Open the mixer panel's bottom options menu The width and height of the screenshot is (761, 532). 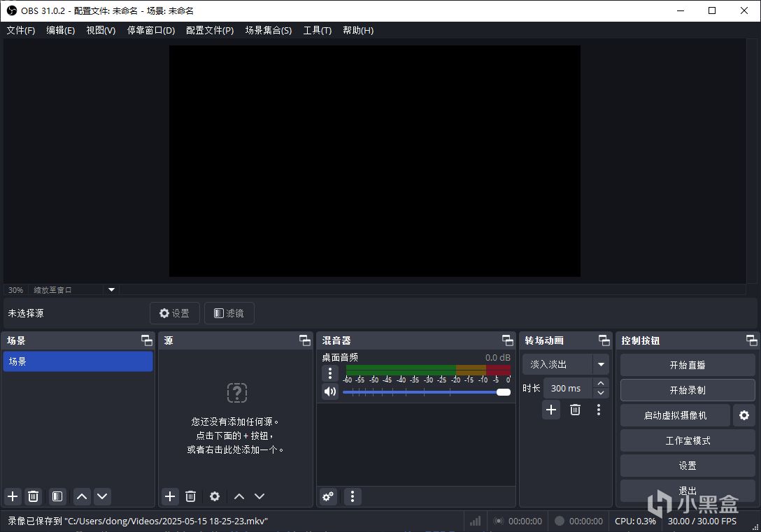(353, 496)
